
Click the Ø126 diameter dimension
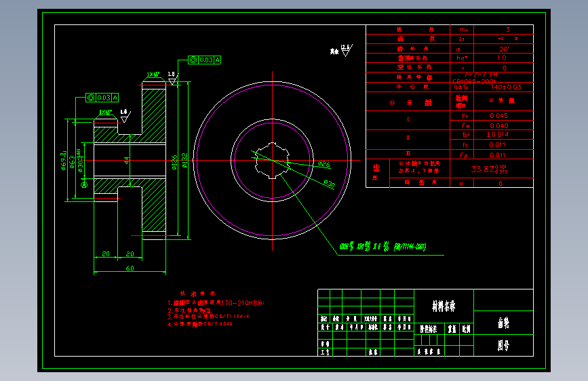[174, 162]
